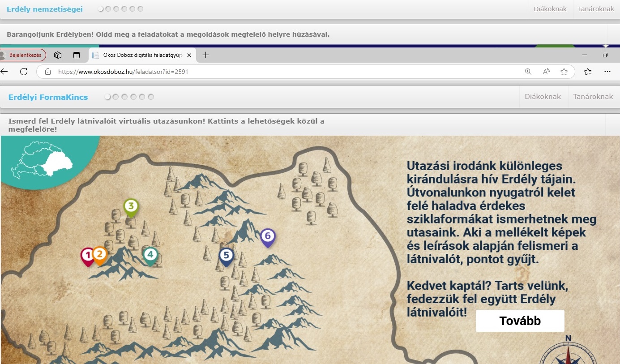
Task: Open browser settings and more menu
Action: 607,72
